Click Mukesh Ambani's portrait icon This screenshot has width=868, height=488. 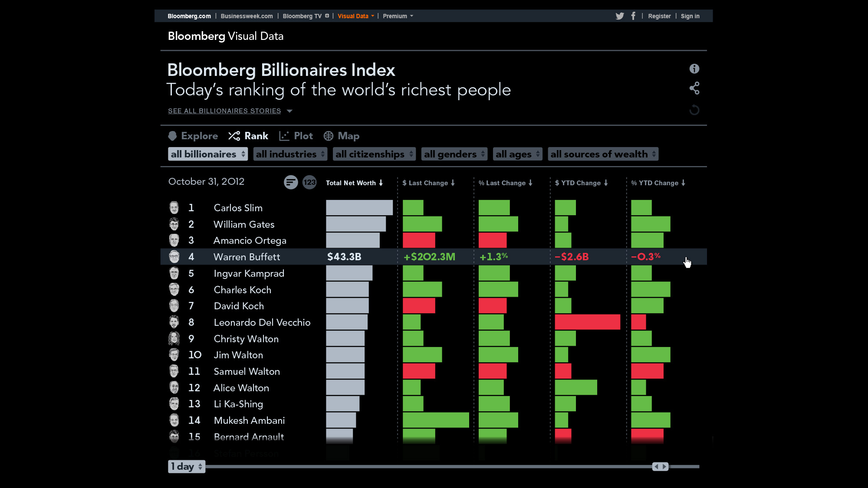[x=174, y=420]
